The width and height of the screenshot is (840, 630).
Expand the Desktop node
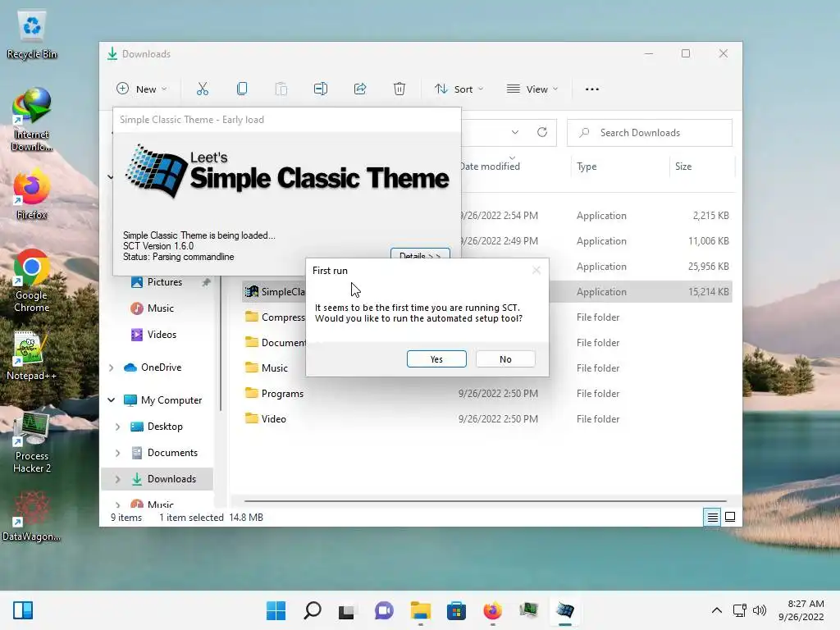point(118,427)
